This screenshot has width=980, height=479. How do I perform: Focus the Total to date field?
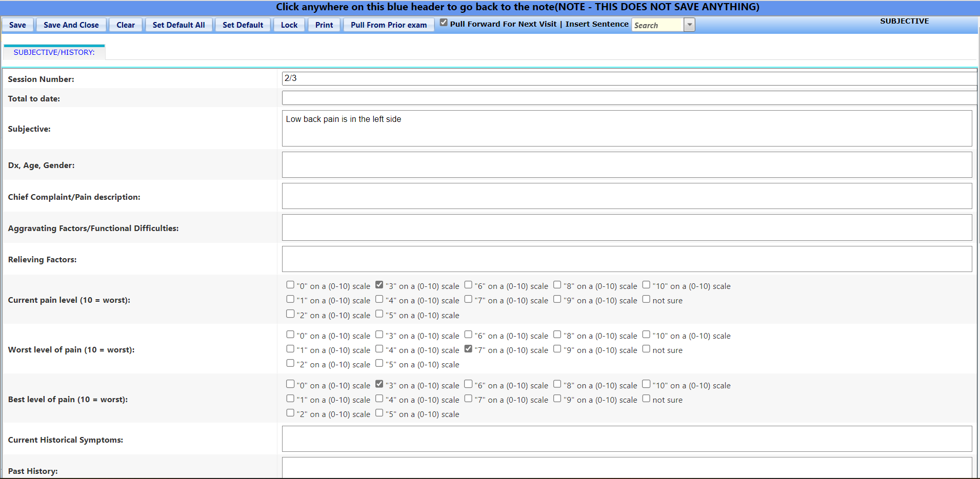click(x=628, y=98)
